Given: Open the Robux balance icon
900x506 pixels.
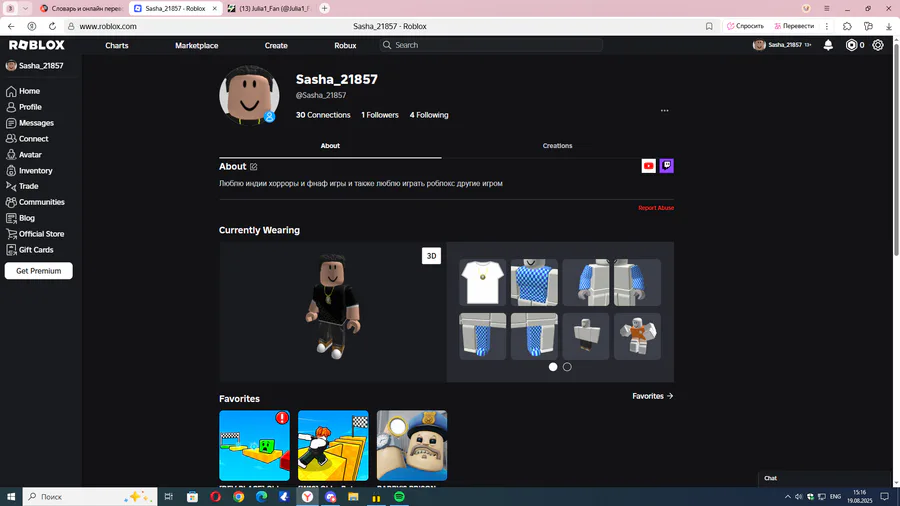Looking at the screenshot, I should 851,45.
